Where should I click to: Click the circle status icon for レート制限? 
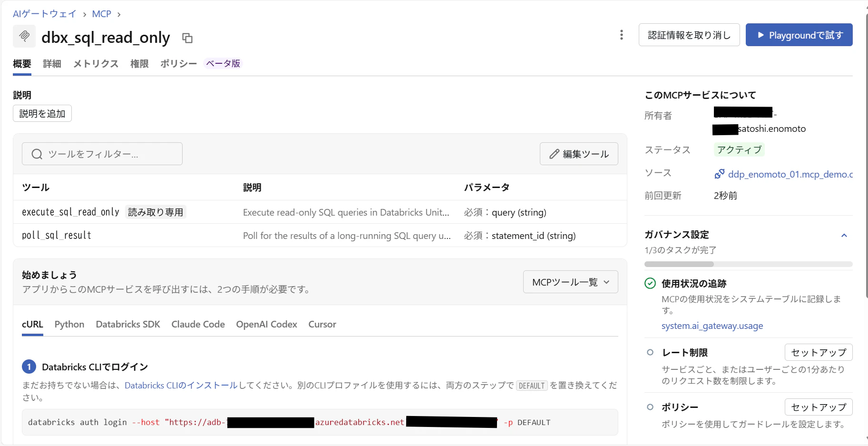tap(650, 352)
